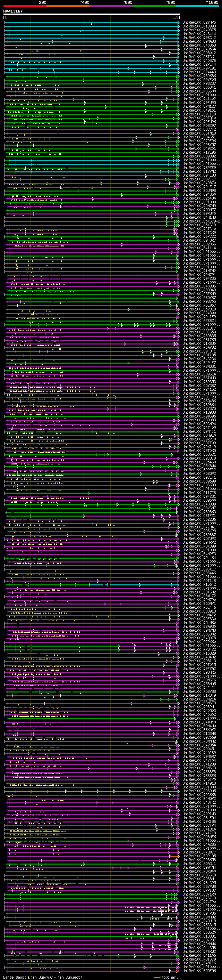Open the UniRef100_Q6PZE9 hit
Viewport: 222px width, 980px height.
[199, 168]
